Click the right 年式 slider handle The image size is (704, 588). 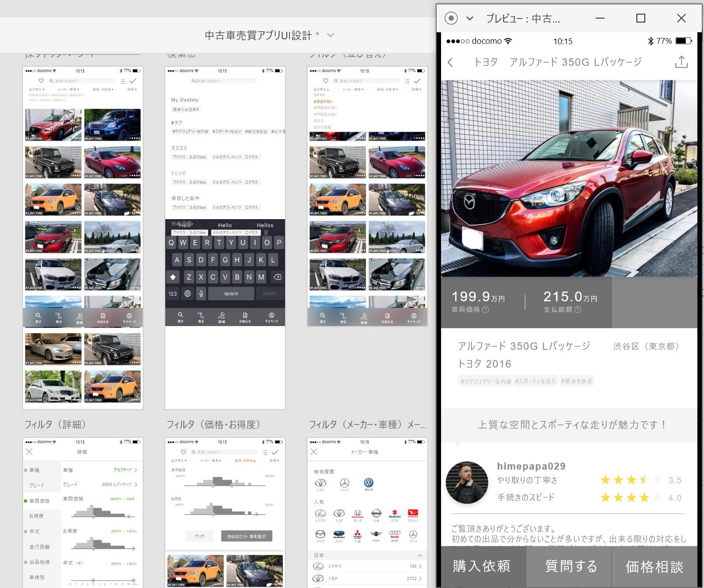click(133, 580)
